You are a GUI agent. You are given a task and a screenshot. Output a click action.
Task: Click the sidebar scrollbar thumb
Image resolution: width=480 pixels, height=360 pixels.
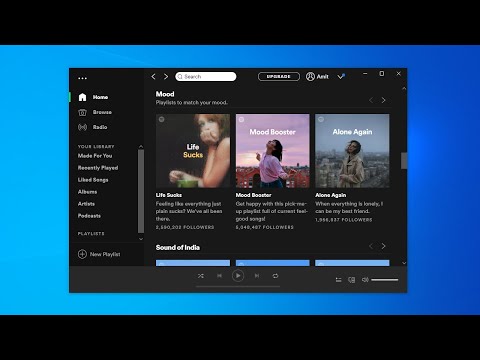click(141, 191)
